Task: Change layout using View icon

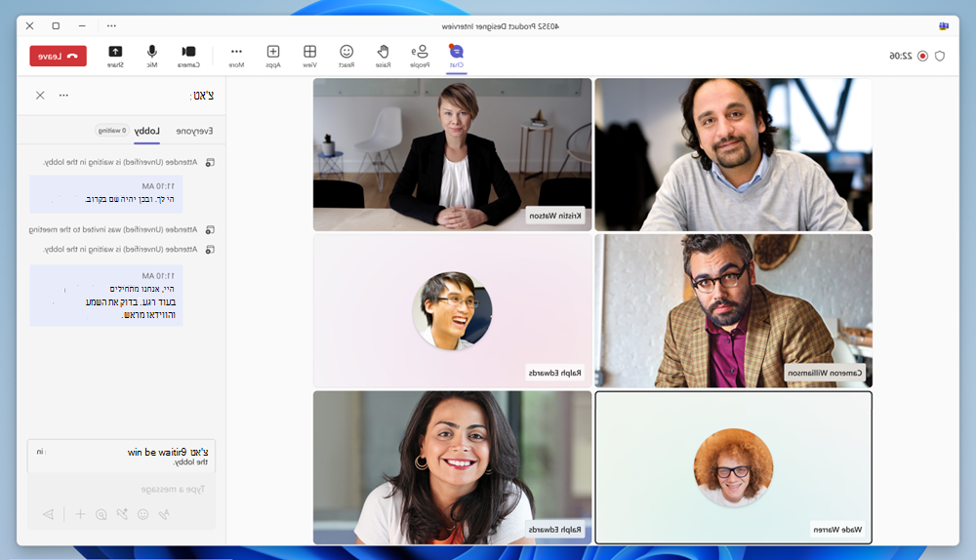Action: [310, 56]
